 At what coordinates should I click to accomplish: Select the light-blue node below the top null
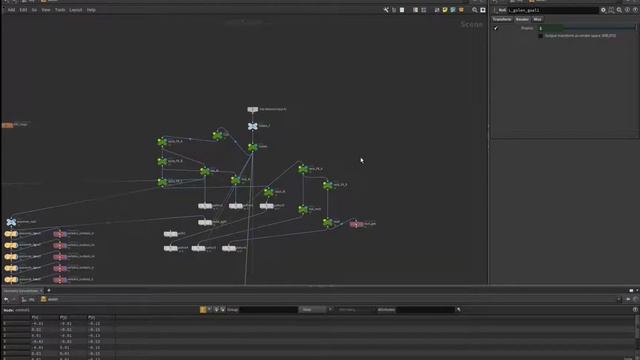253,126
